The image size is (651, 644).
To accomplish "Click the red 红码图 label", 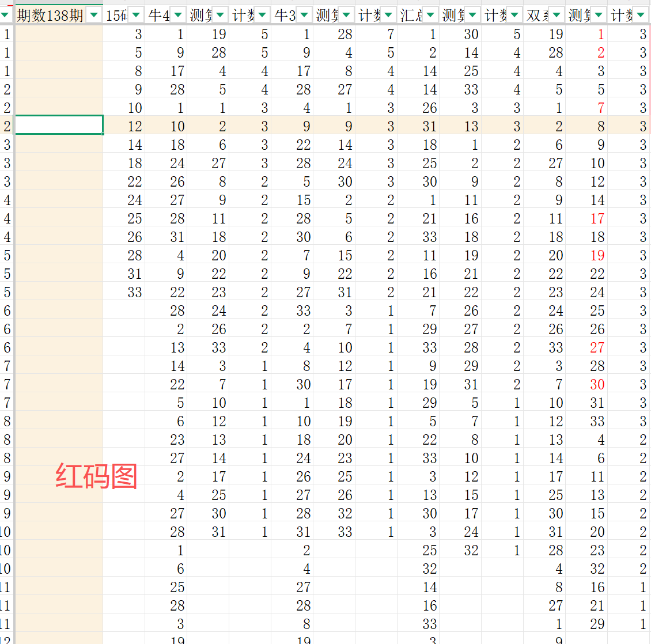I will pyautogui.click(x=96, y=476).
